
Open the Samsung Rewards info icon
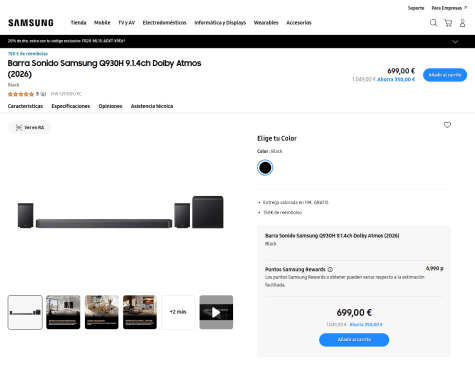click(330, 269)
